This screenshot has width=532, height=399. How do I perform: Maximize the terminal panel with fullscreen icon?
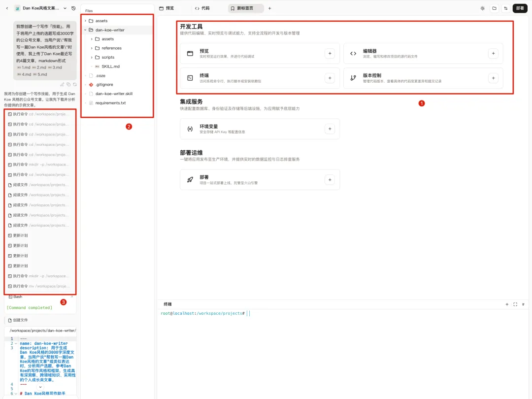(x=515, y=304)
